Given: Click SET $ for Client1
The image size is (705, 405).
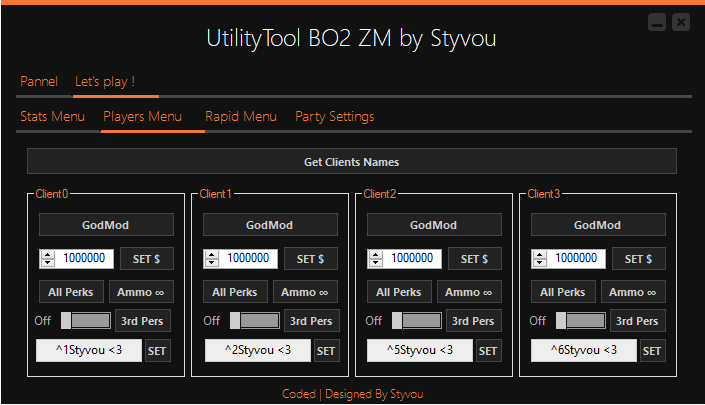Looking at the screenshot, I should coord(311,258).
